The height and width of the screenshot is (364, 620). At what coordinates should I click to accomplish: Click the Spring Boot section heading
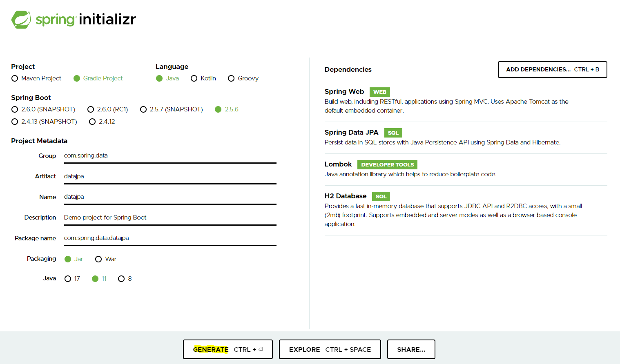[31, 98]
